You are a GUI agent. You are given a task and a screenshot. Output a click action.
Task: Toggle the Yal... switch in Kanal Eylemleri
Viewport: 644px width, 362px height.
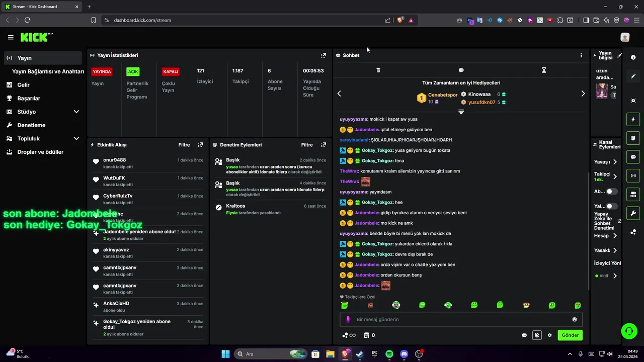coord(611,206)
